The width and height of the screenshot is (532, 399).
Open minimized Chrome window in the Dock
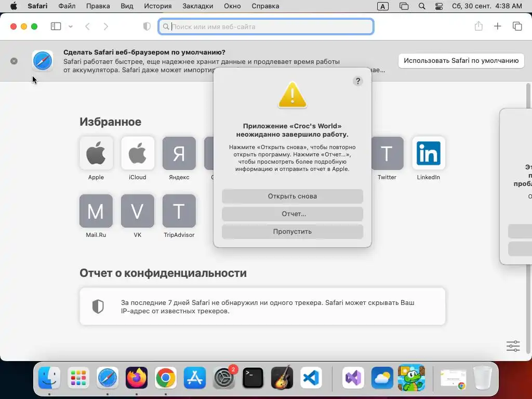click(x=454, y=378)
